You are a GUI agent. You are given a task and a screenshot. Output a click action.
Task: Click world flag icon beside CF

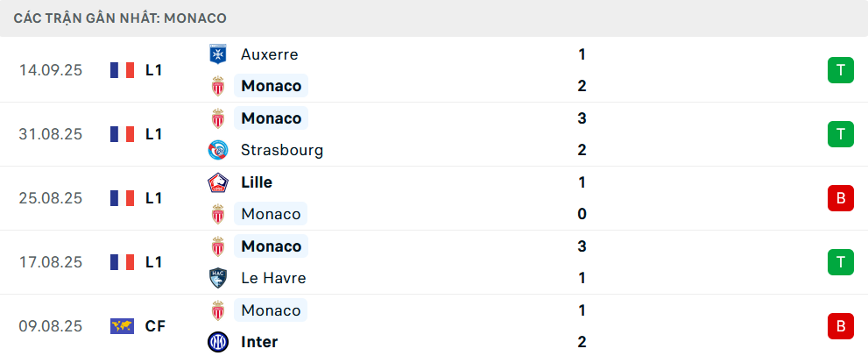coord(122,326)
